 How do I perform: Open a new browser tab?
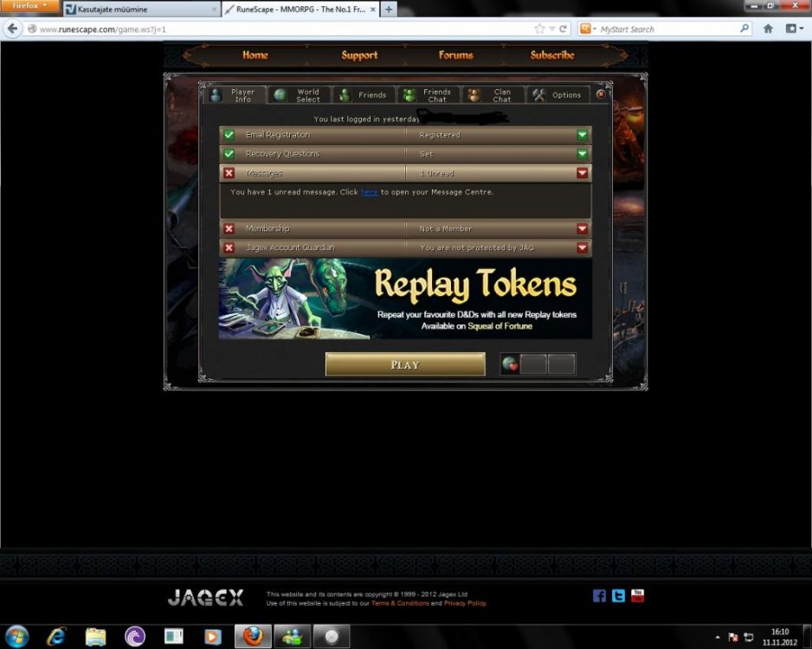(389, 10)
